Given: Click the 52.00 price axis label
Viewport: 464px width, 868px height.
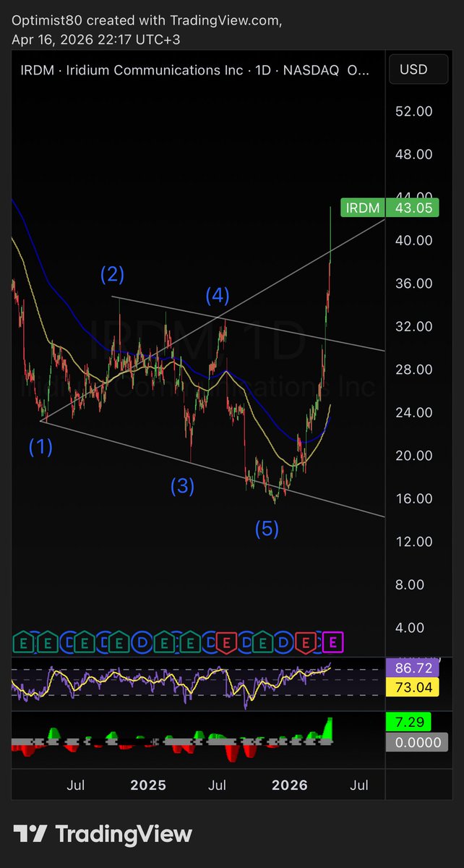Looking at the screenshot, I should [x=414, y=111].
